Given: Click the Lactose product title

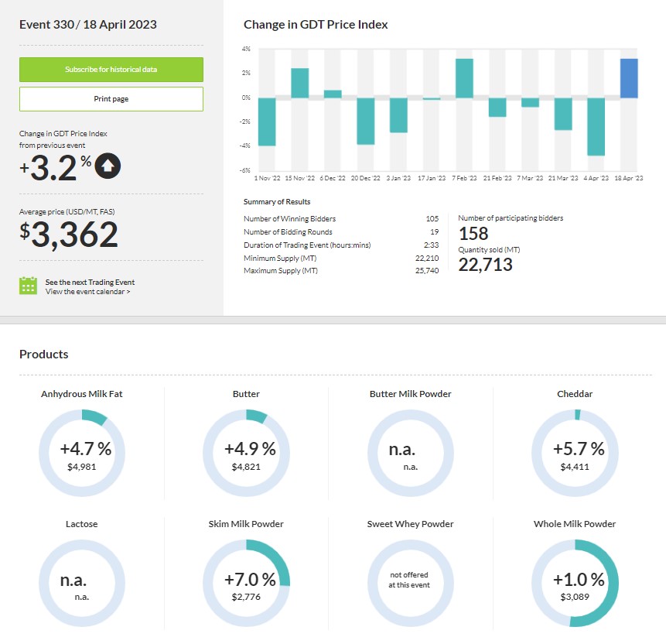Looking at the screenshot, I should 81,524.
